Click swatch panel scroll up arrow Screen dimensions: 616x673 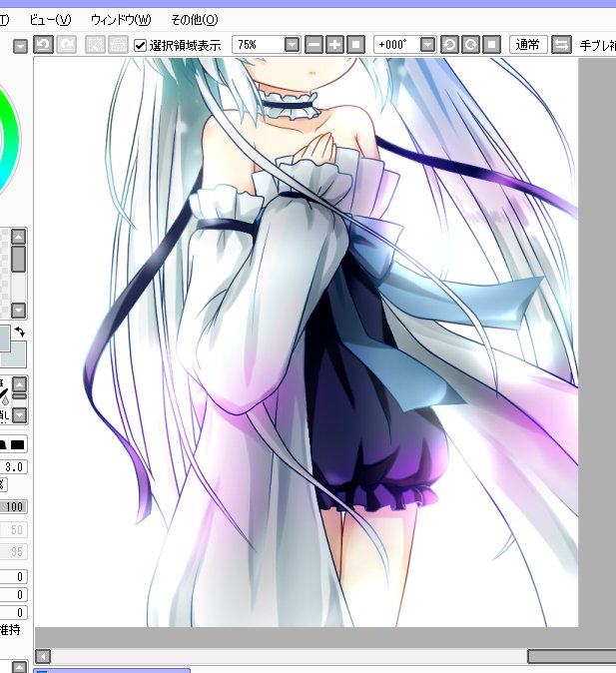18,237
